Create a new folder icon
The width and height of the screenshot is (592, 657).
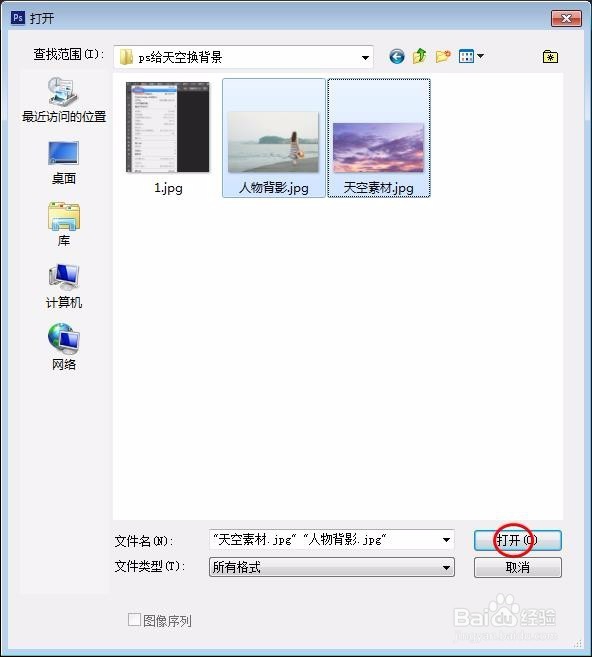tap(442, 56)
